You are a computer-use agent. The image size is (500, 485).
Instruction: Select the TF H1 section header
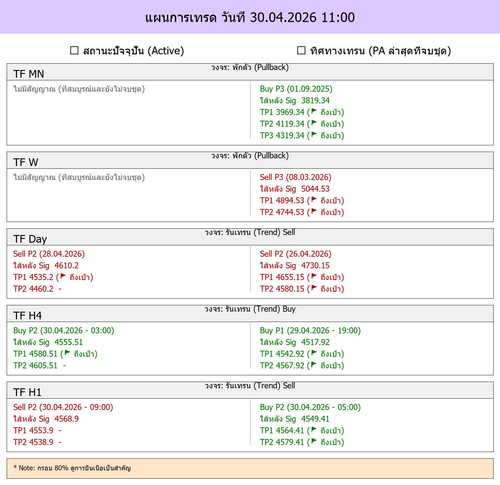click(x=250, y=390)
